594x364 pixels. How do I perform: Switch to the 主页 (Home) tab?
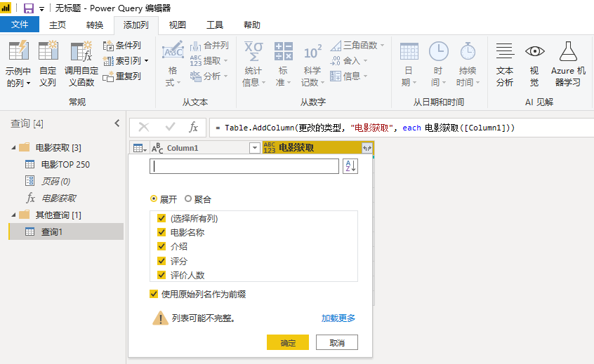click(58, 25)
